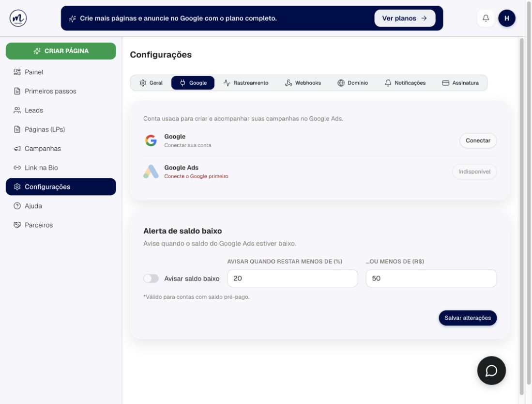Click the Painel grid icon
The width and height of the screenshot is (532, 404).
17,72
